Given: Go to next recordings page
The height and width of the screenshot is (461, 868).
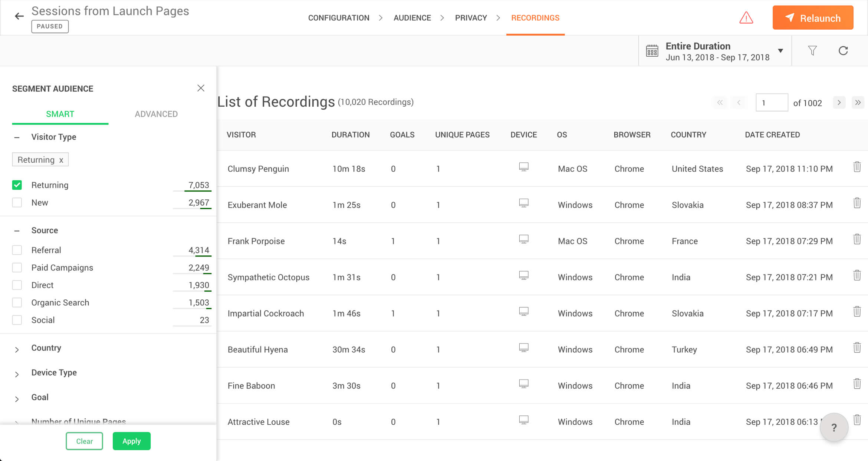Looking at the screenshot, I should tap(839, 103).
